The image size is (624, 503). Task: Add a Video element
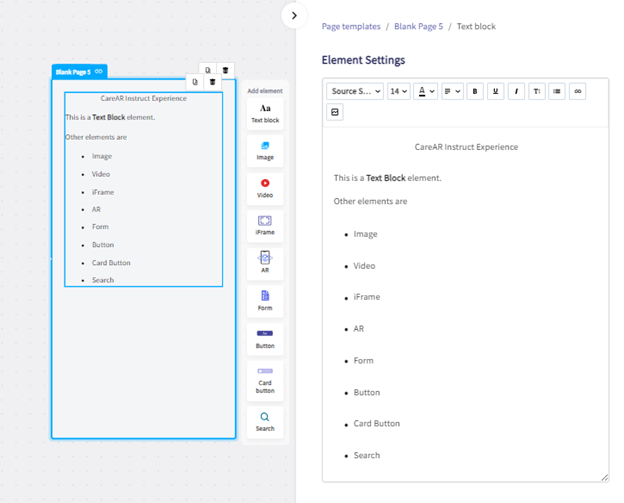point(265,189)
